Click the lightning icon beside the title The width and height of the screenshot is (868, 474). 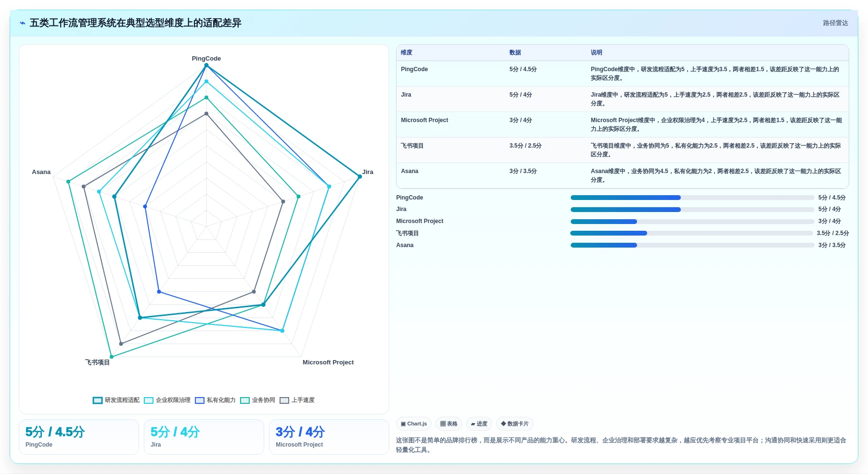(23, 23)
